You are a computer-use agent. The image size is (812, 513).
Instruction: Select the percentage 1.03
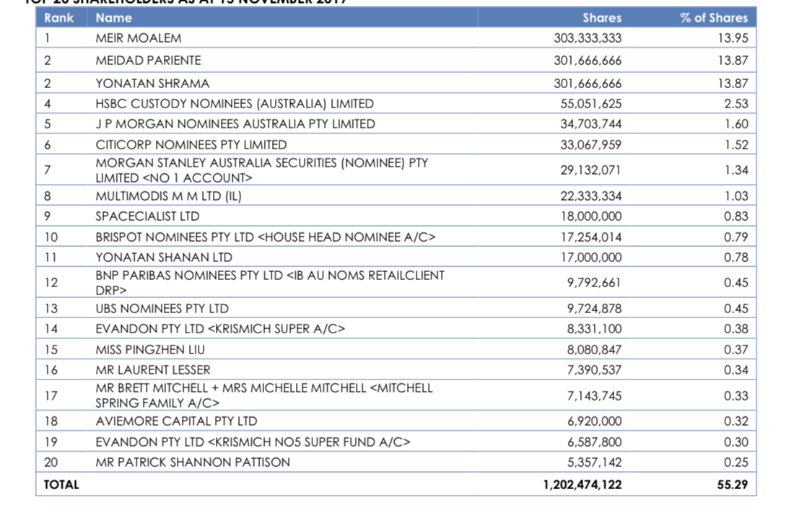tap(736, 196)
